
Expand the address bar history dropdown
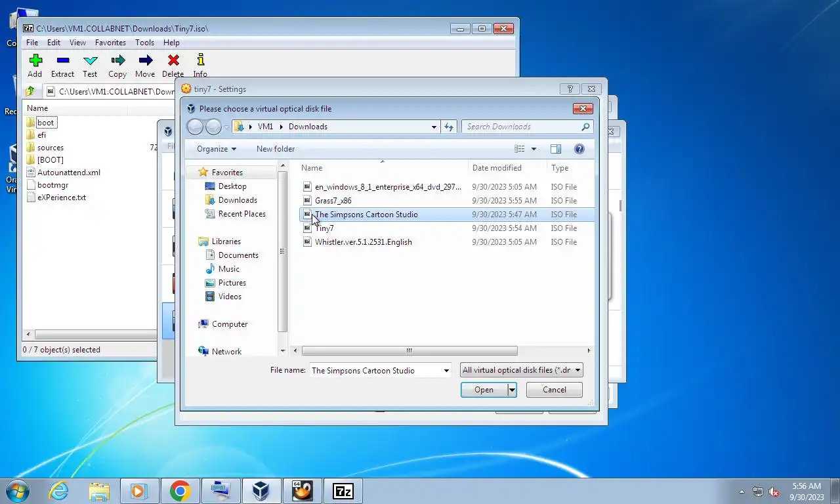(x=434, y=127)
